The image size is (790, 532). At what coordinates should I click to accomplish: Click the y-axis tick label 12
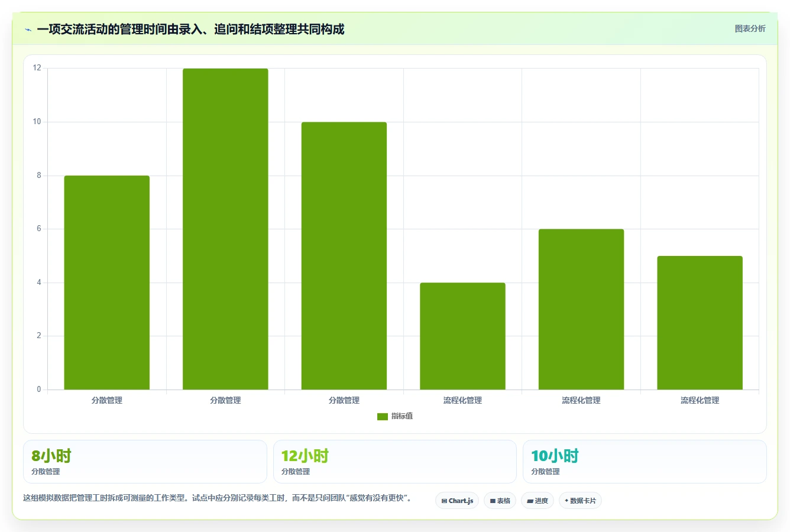(37, 68)
